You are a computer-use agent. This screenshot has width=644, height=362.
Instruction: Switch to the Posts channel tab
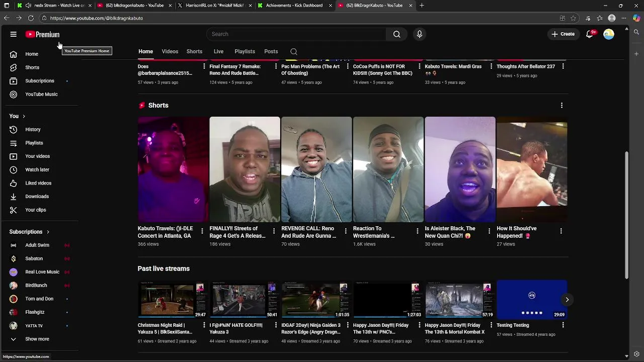click(271, 51)
